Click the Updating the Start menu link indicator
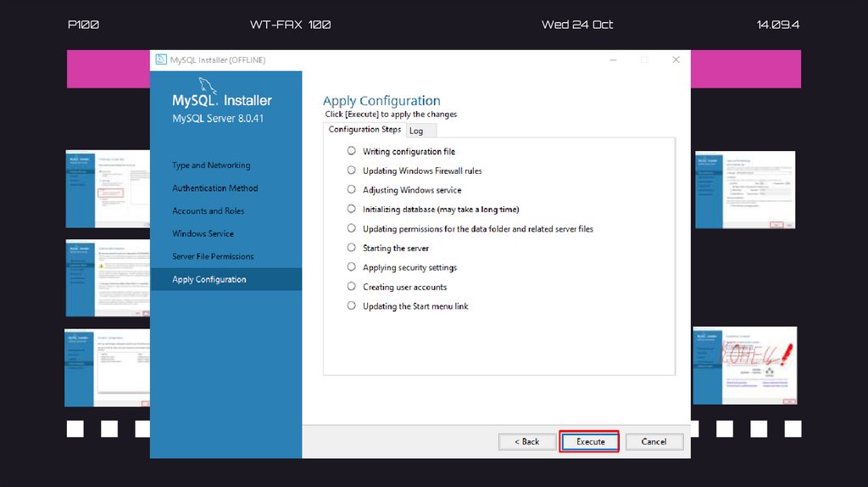This screenshot has height=487, width=868. [352, 305]
